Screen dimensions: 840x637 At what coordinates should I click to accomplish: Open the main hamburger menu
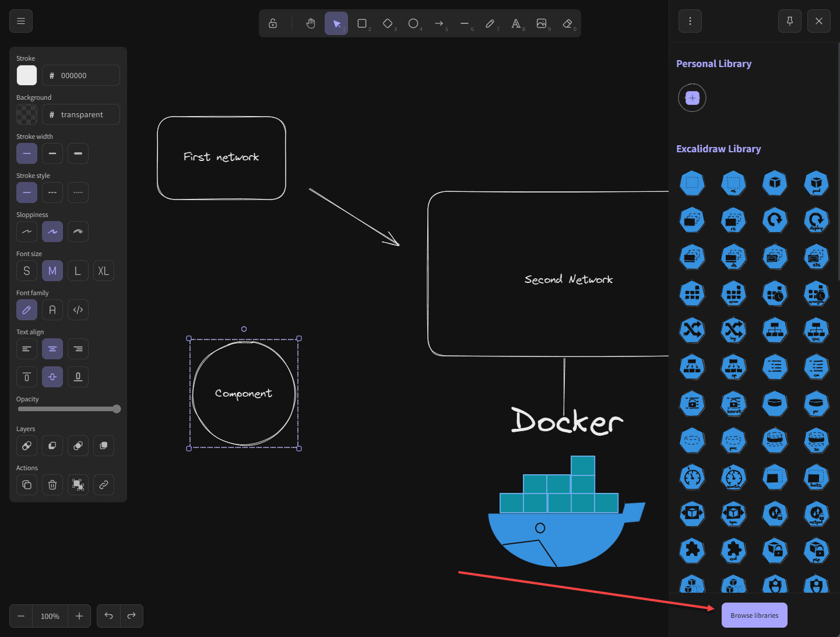21,21
